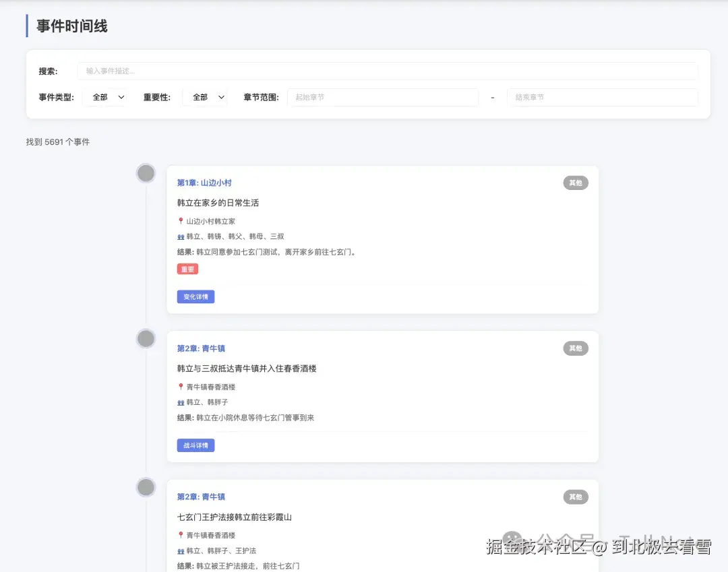The image size is (728, 572).
Task: Expand the chevron arrow on the 事件类型 selector
Action: click(123, 97)
